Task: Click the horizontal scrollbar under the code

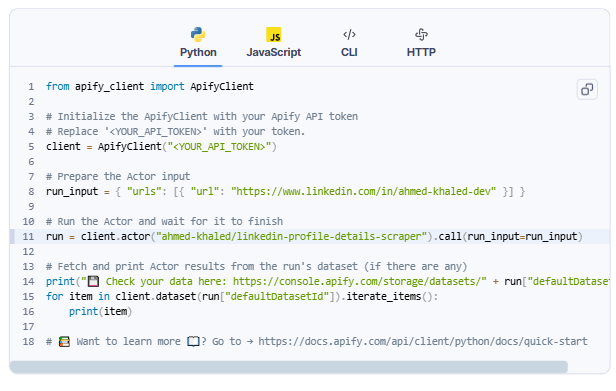Action: [288, 367]
